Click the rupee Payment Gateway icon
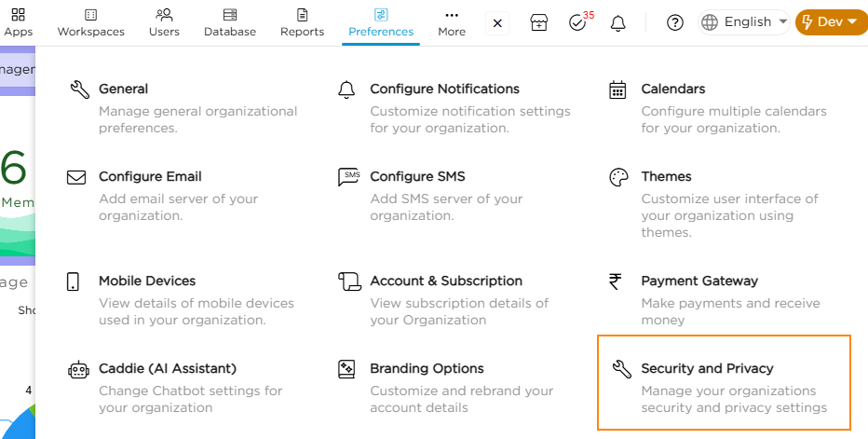Screen dimensions: 868x439 coord(617,281)
